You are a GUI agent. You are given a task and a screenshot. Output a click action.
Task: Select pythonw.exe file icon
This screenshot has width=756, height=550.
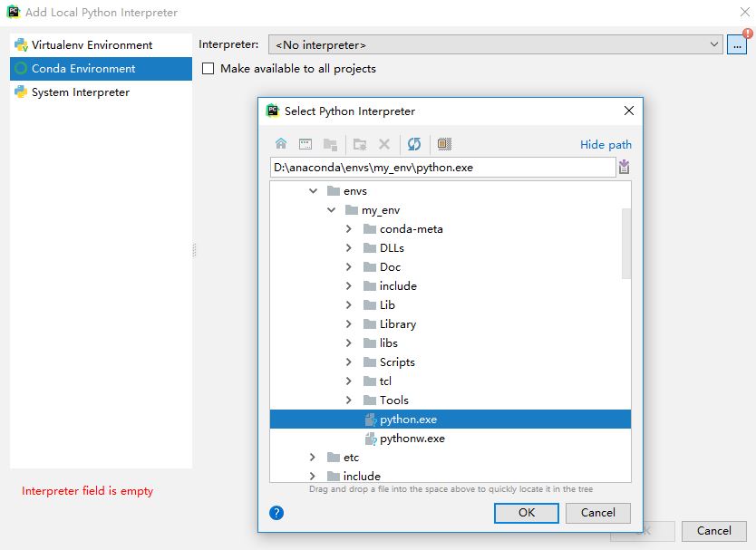(370, 439)
